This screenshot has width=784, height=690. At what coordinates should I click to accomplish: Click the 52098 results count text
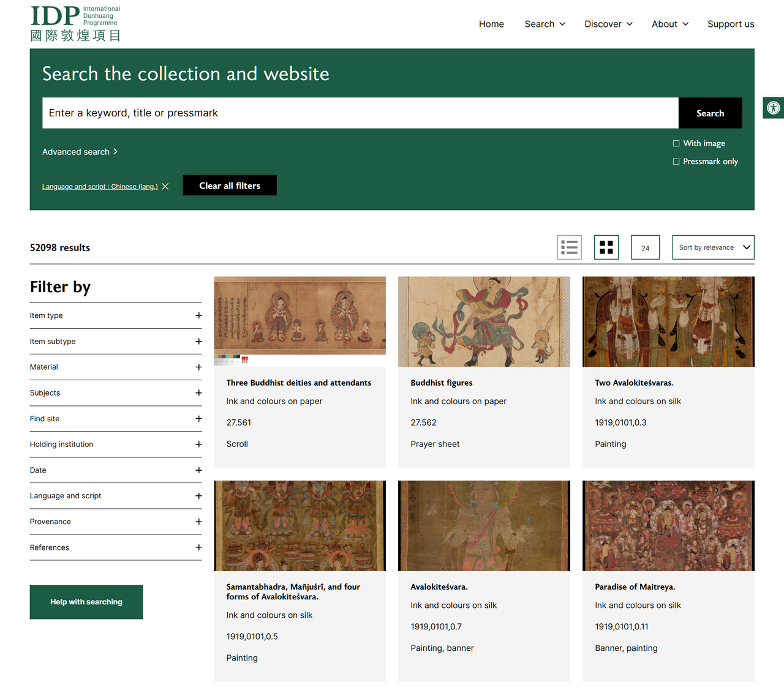60,247
